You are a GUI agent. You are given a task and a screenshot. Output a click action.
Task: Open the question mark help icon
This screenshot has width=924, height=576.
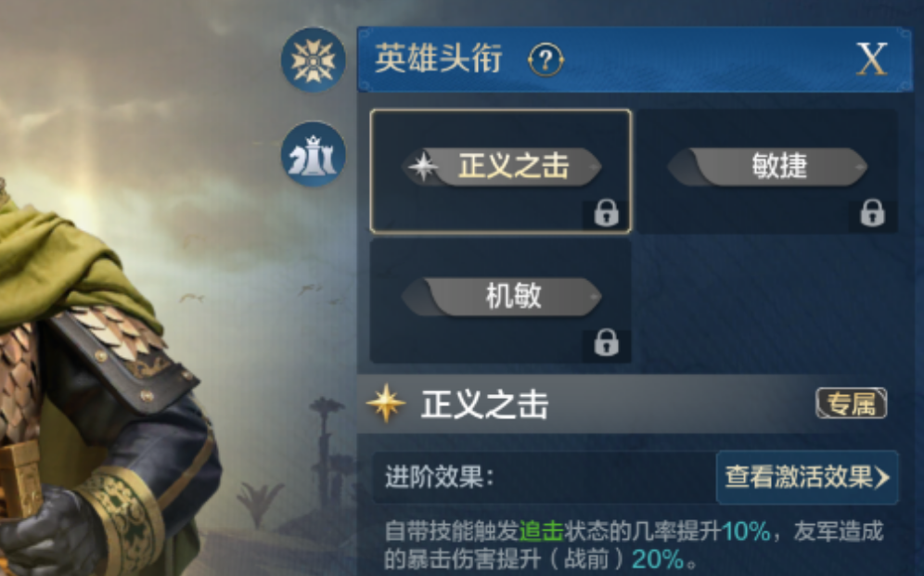click(x=545, y=59)
